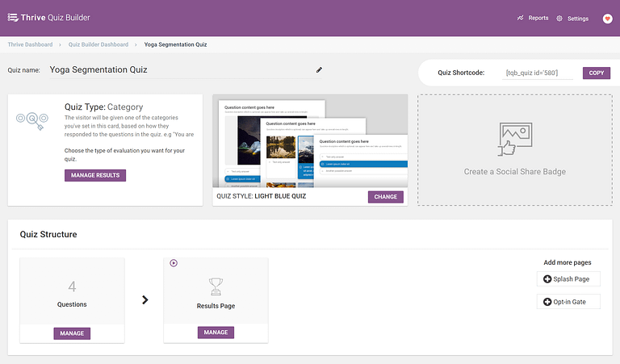Click the social share badge image icon

click(x=515, y=139)
